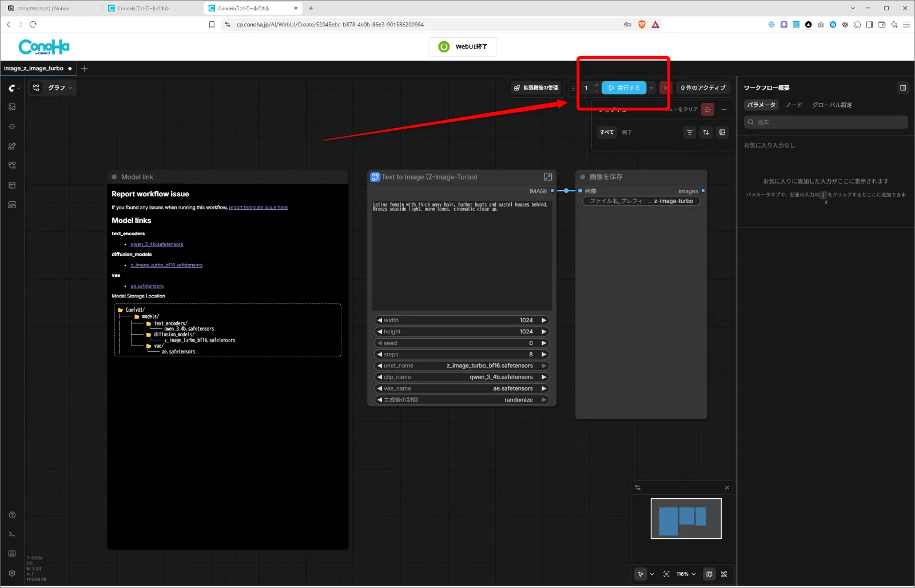Open the node library sidebar icon

(x=12, y=126)
